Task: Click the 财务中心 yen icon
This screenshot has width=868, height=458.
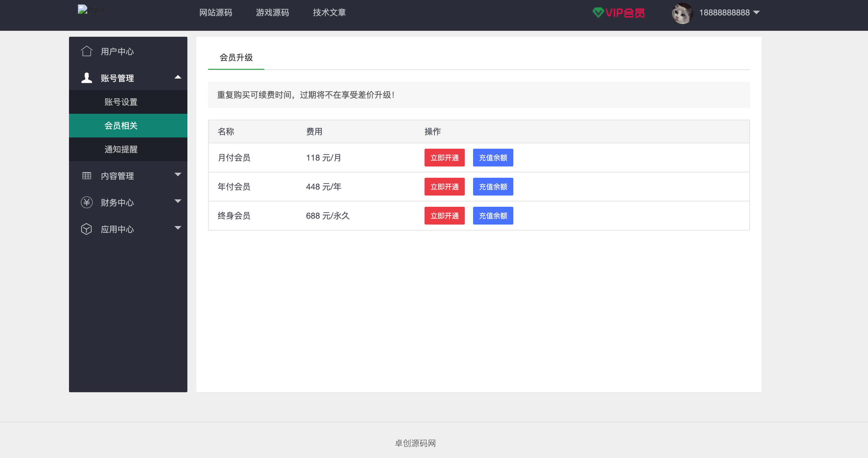Action: pos(87,202)
